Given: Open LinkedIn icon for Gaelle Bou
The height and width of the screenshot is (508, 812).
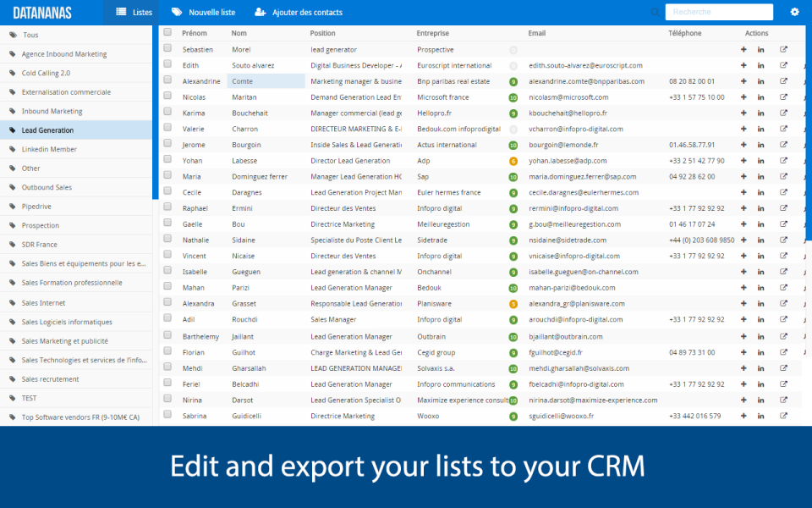Looking at the screenshot, I should [x=760, y=224].
